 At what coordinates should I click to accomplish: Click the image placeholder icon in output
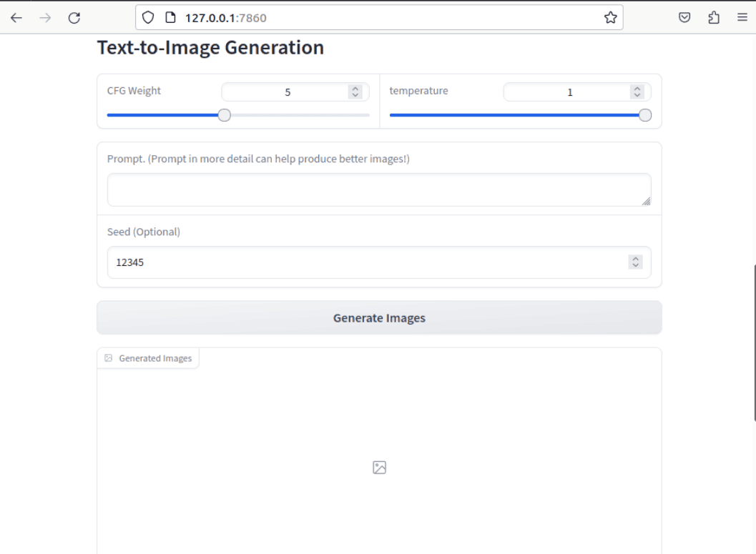tap(379, 468)
